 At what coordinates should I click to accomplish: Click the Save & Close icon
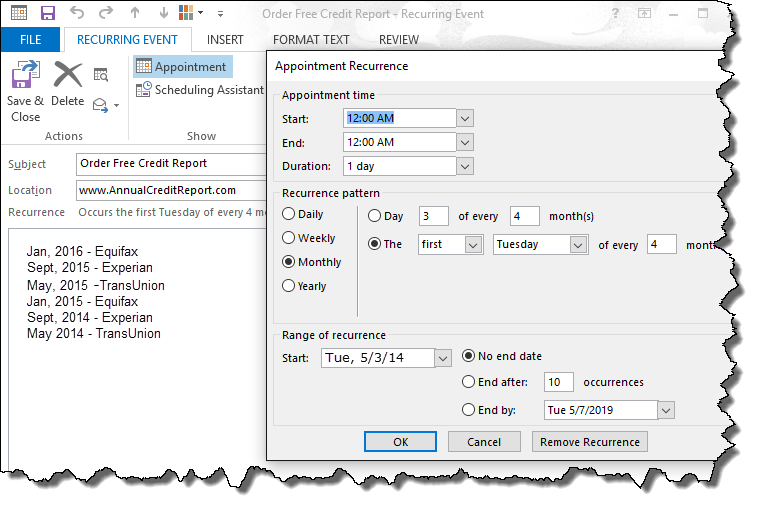25,79
